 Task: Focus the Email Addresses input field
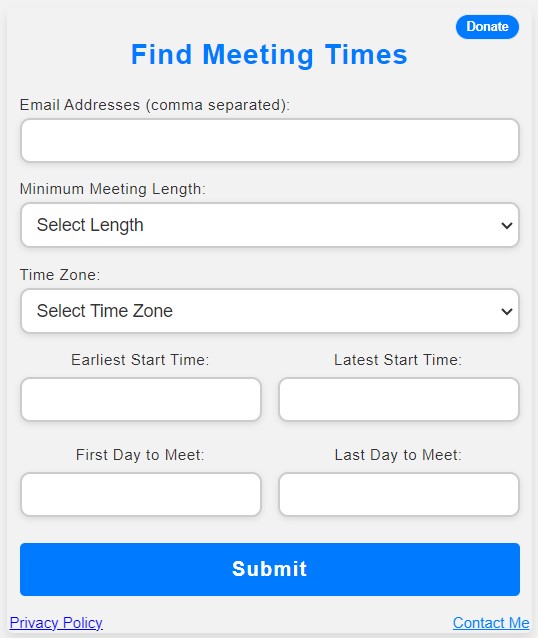[270, 140]
